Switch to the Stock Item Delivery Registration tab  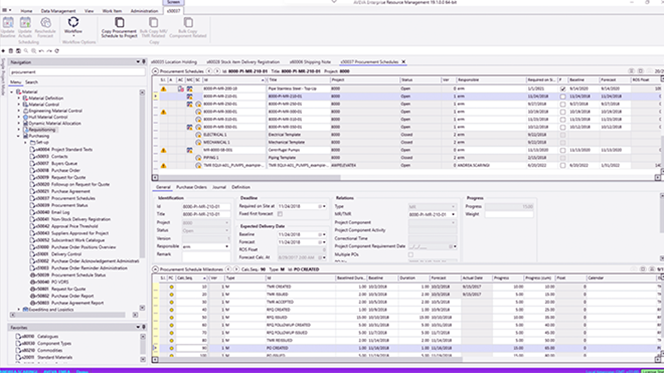(x=243, y=62)
